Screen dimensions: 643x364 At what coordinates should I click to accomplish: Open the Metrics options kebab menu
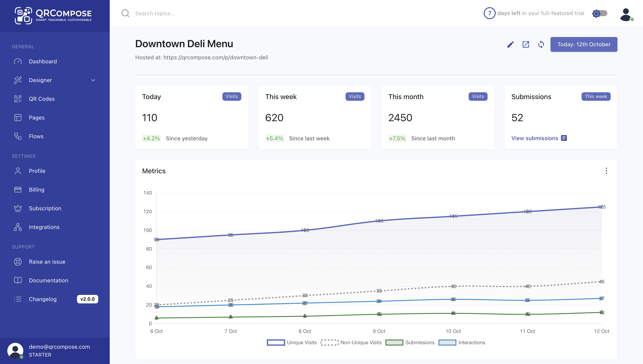tap(606, 171)
